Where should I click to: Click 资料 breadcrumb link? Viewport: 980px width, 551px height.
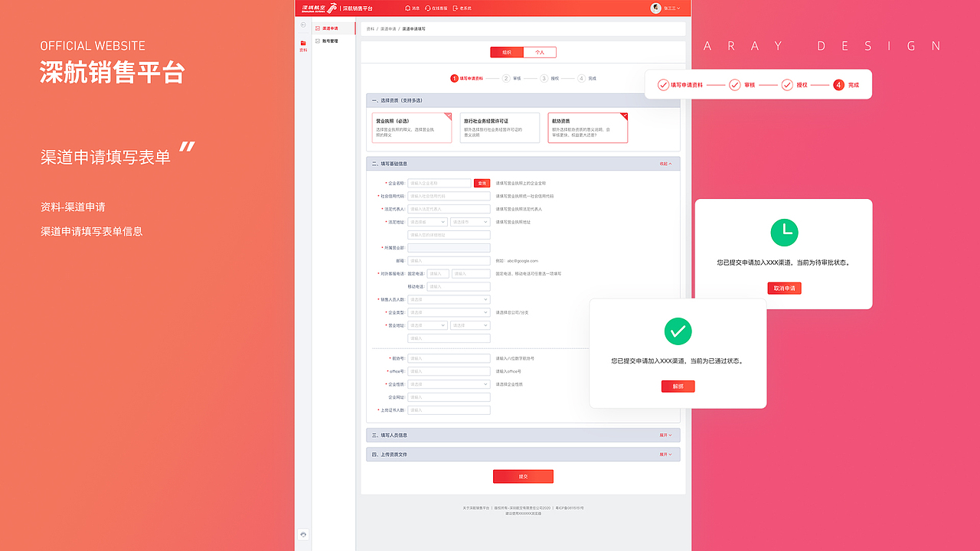click(x=370, y=28)
